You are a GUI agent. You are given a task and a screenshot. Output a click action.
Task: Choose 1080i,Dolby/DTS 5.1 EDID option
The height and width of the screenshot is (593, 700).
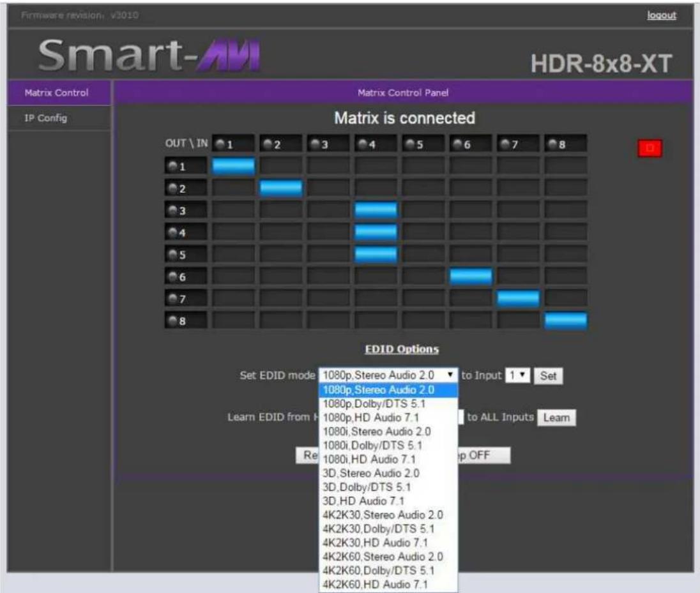[x=388, y=446]
